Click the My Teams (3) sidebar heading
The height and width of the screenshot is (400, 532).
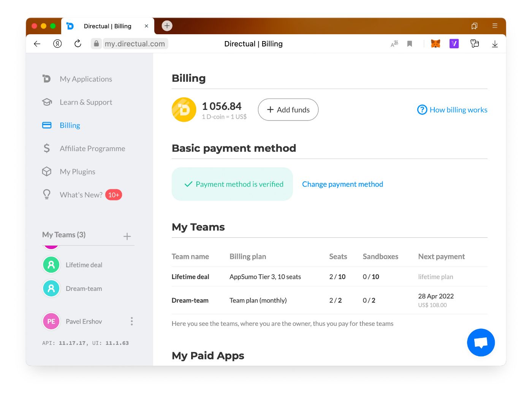[64, 235]
